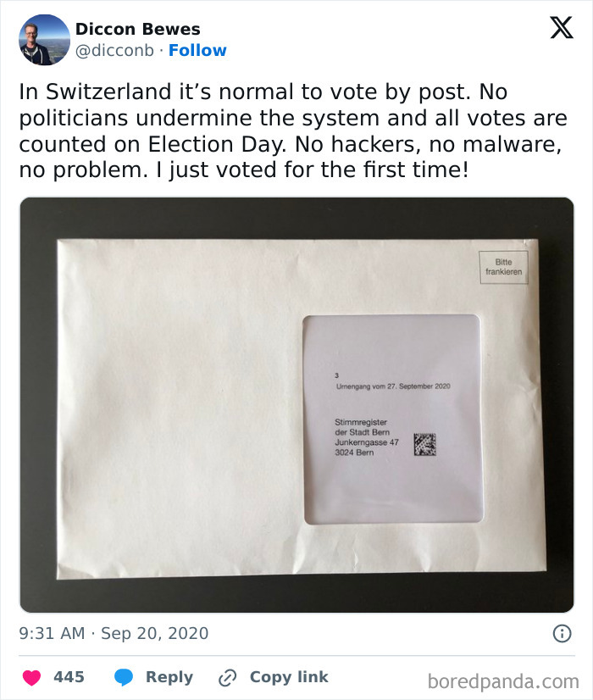
Task: Open the @dicconb handle link
Action: pos(114,51)
